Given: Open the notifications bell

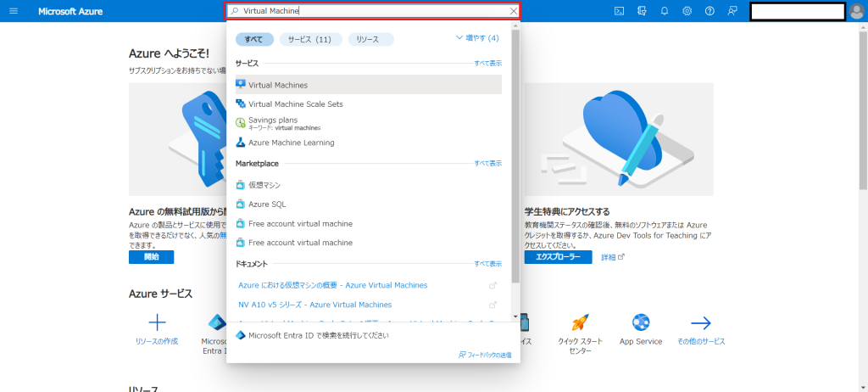Looking at the screenshot, I should (x=665, y=11).
